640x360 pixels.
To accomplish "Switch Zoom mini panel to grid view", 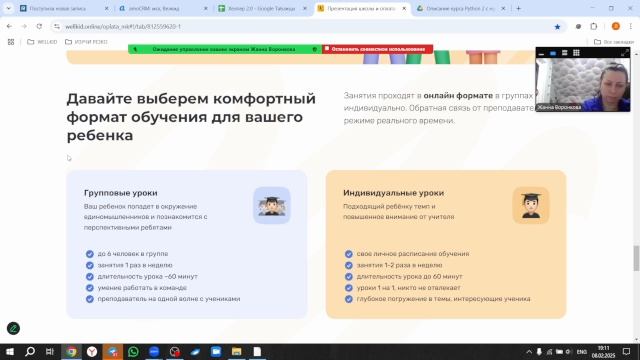I will coord(576,53).
